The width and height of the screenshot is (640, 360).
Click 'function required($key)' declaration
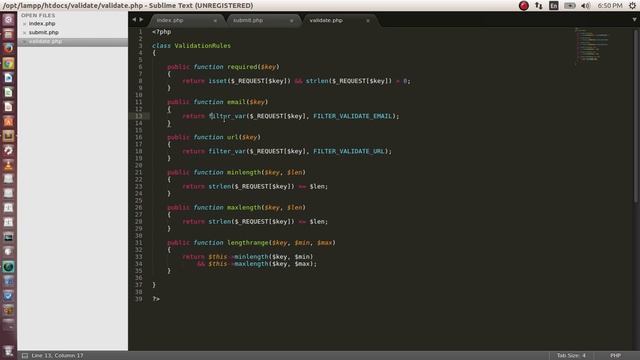click(x=236, y=67)
